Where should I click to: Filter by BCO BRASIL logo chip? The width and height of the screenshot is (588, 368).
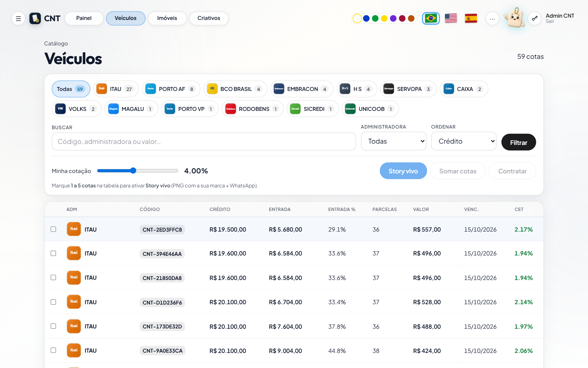[235, 89]
